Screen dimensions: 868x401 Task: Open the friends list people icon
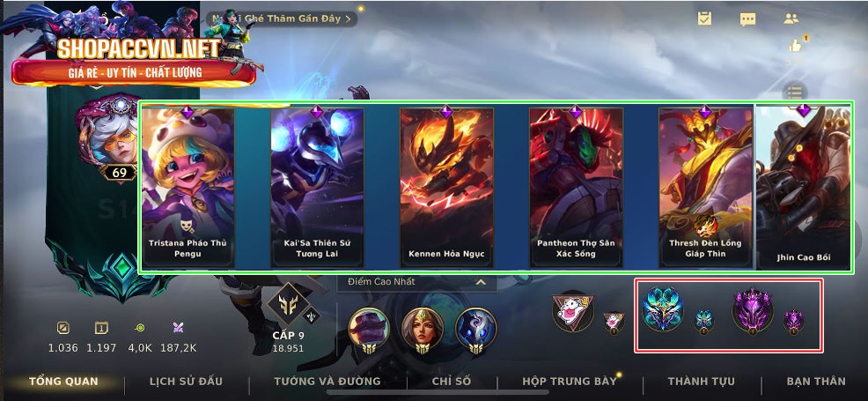(x=791, y=19)
